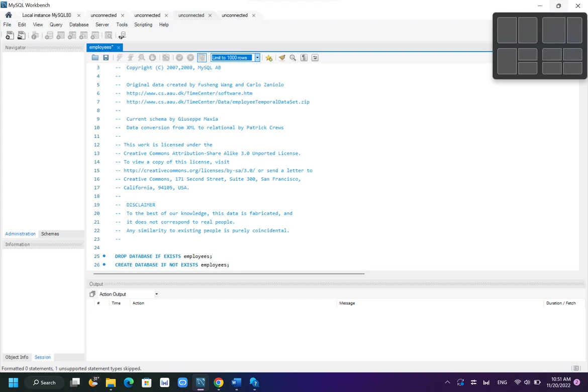Open Microsoft Word from the taskbar

click(x=236, y=382)
